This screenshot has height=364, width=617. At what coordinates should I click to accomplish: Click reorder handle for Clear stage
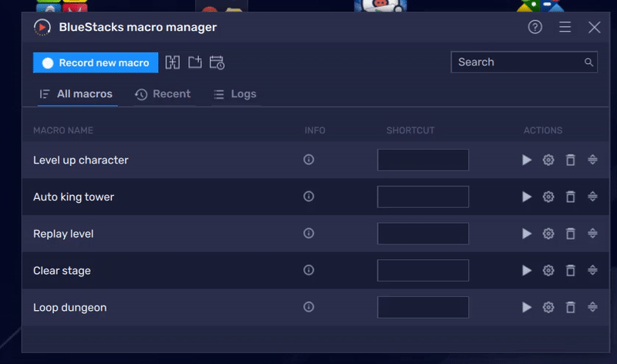(x=592, y=270)
